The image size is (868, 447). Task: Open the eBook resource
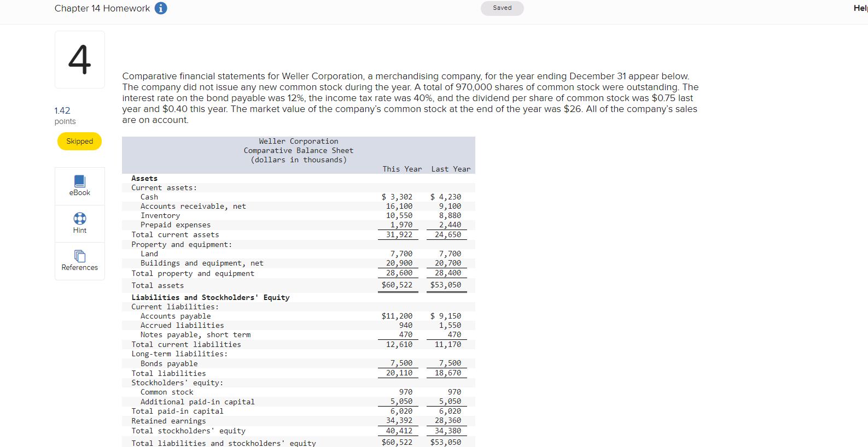tap(80, 186)
